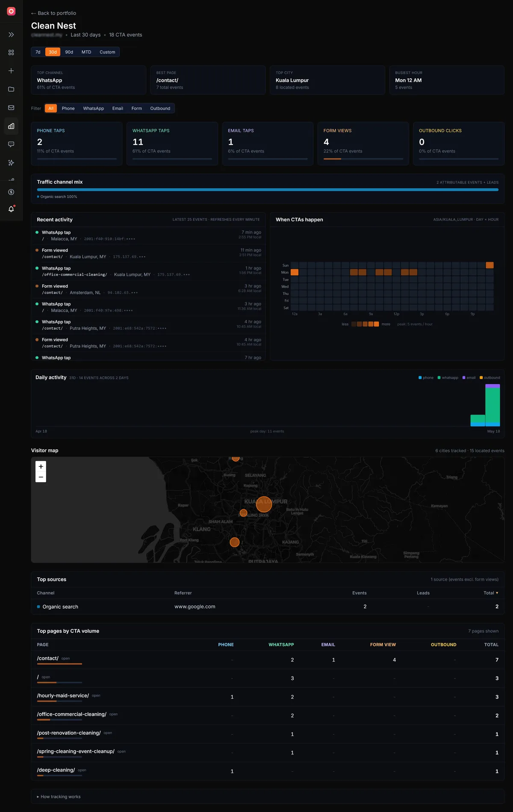
Task: Click the Organic search source row
Action: [268, 607]
